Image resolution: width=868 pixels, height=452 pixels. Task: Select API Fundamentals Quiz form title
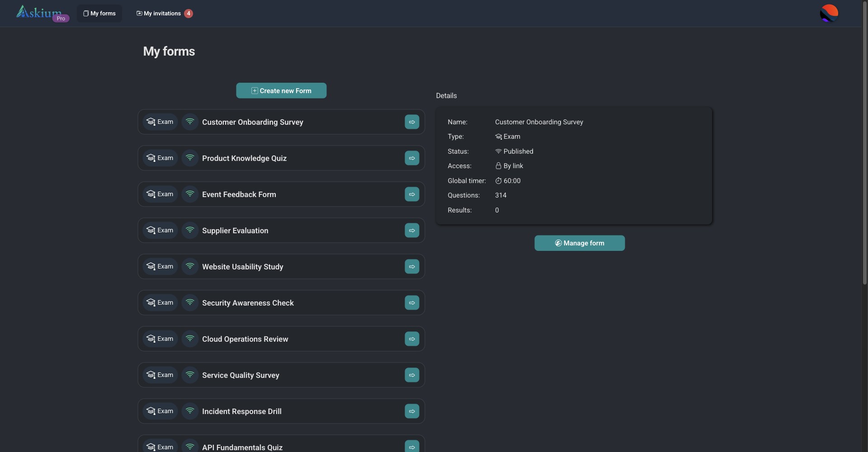pos(242,447)
